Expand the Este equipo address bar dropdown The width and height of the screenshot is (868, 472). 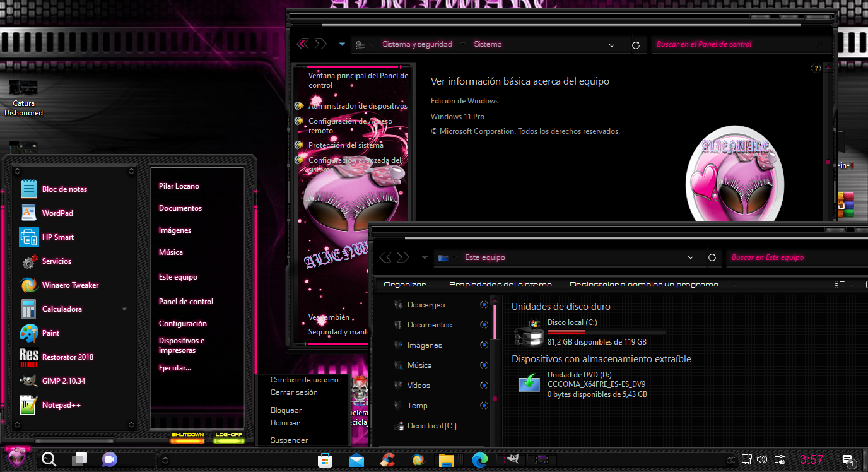click(x=690, y=257)
